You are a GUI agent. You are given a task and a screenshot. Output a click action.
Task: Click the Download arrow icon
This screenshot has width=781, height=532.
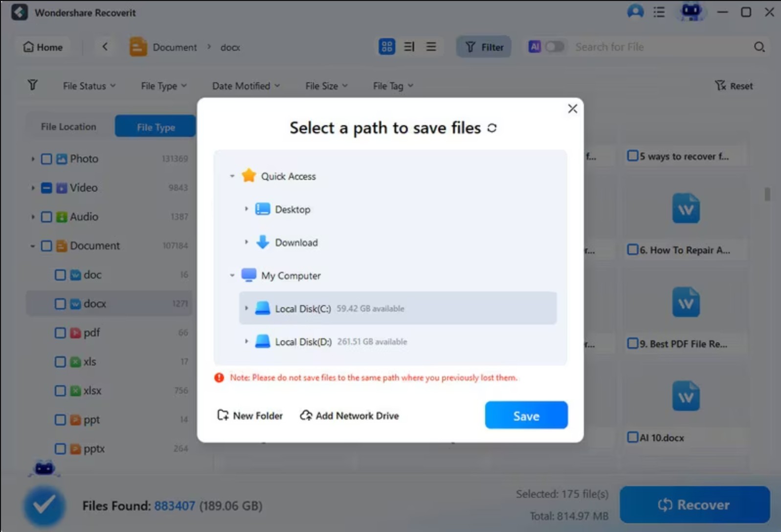point(263,242)
